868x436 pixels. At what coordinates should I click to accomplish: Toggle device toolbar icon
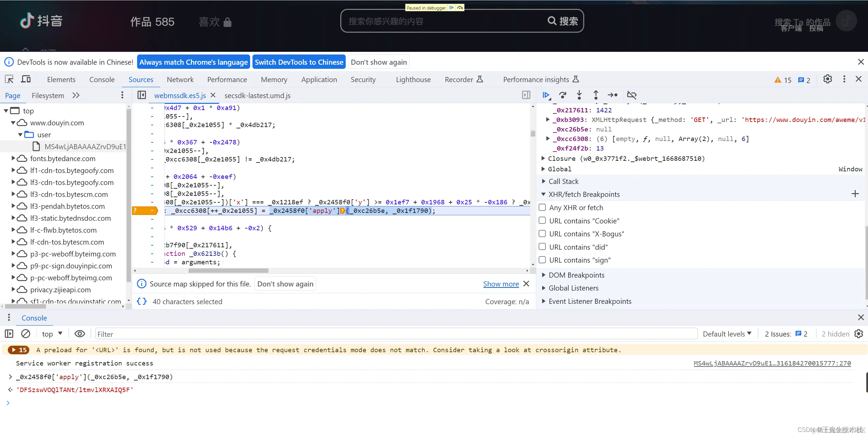(x=26, y=79)
